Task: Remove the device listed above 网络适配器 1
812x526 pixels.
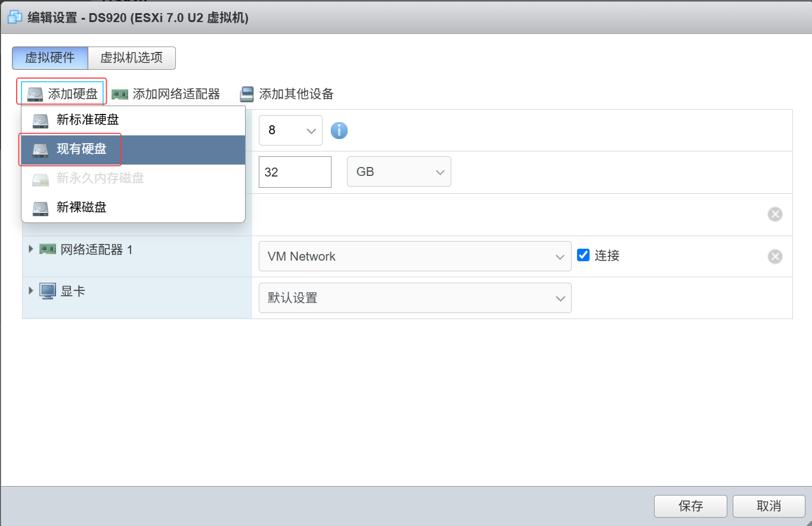Action: [775, 214]
